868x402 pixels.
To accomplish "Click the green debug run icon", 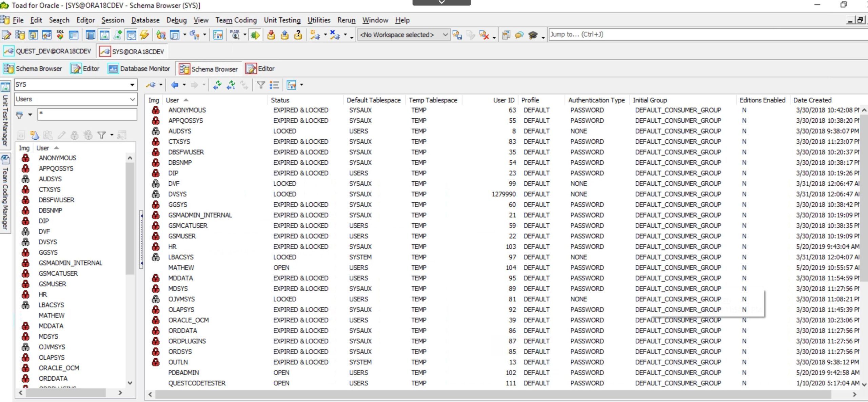I will (x=255, y=35).
